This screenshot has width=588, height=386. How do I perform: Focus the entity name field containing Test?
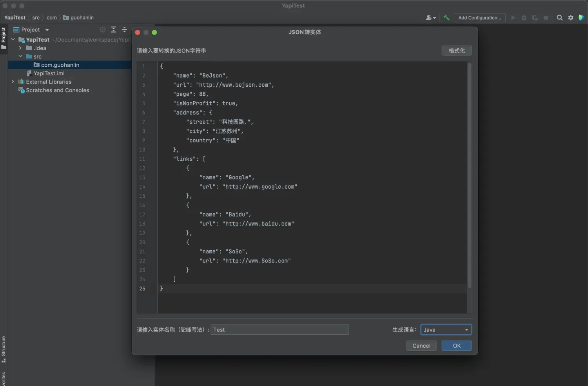[280, 330]
